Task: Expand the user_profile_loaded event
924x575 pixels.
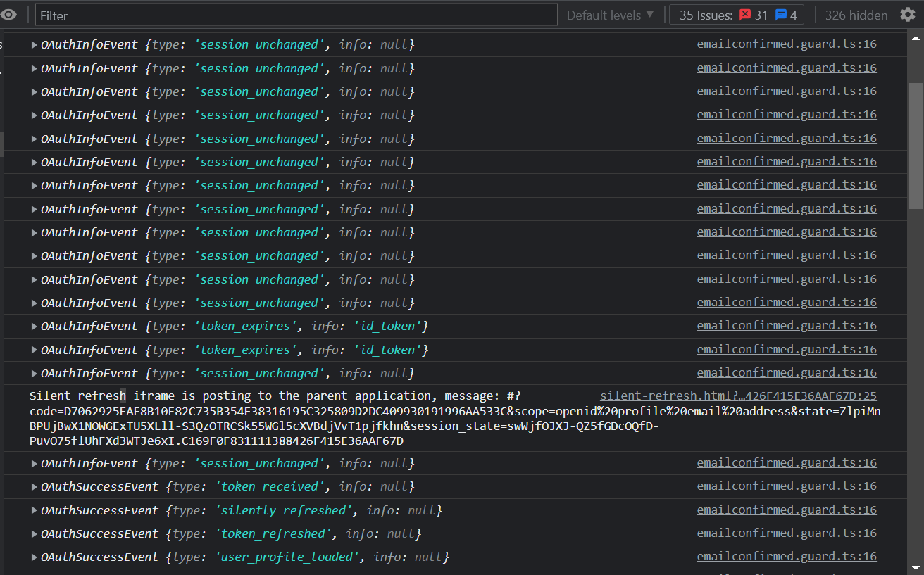Action: (x=33, y=556)
